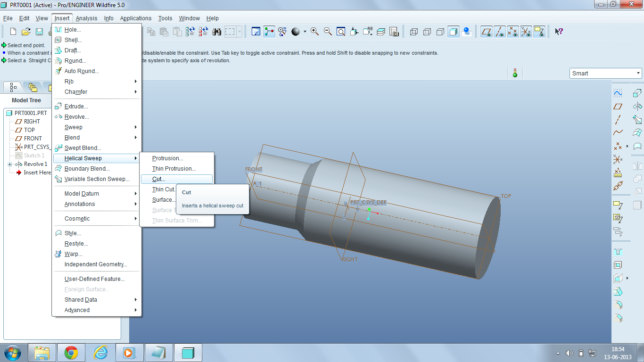This screenshot has width=644, height=362.
Task: Click the Zoom Out magnifier
Action: pos(328,32)
